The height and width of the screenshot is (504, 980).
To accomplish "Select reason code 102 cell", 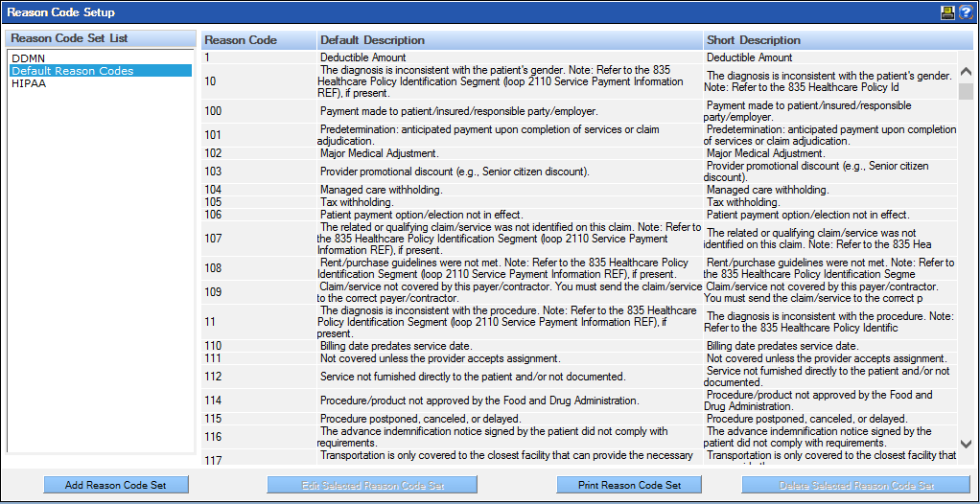I will pos(259,153).
